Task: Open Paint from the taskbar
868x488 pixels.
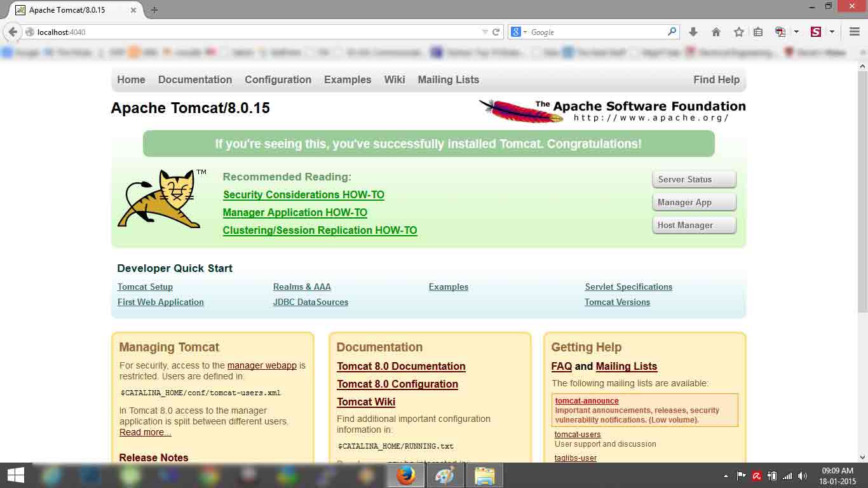Action: pos(445,475)
